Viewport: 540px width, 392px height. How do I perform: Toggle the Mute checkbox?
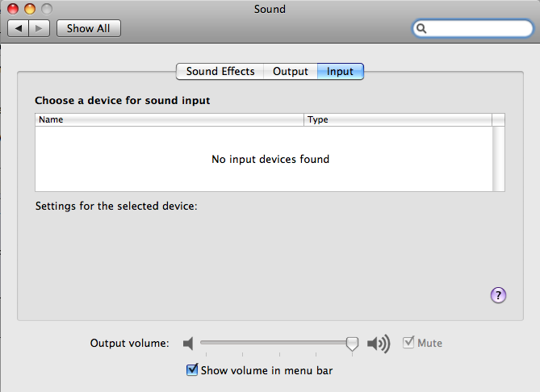[x=408, y=343]
